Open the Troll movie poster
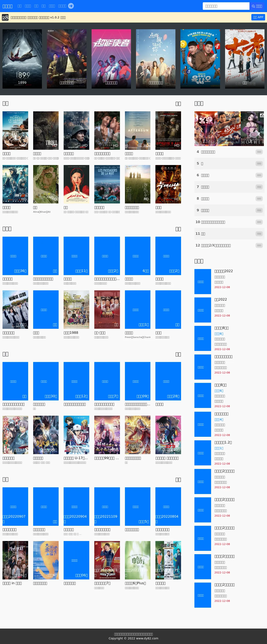 (46, 131)
